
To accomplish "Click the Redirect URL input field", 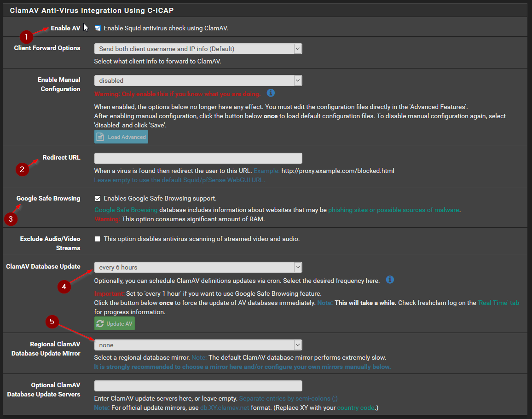I will [x=198, y=158].
